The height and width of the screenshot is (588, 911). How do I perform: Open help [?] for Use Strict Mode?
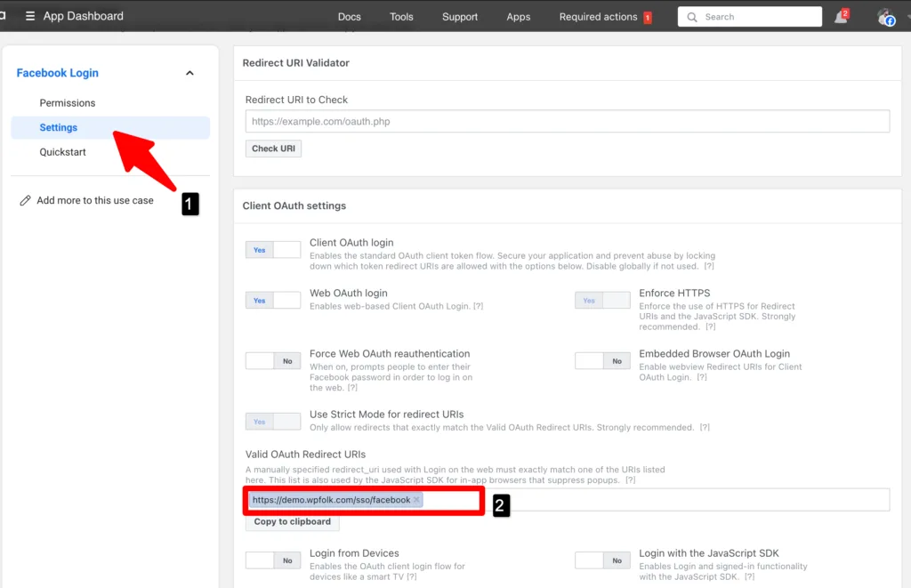pos(705,427)
